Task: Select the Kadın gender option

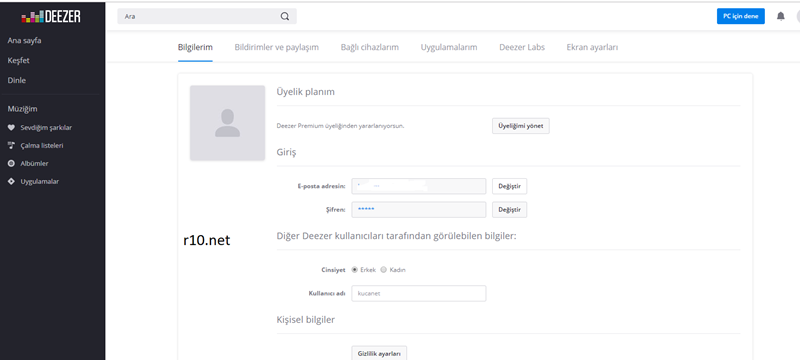Action: coord(384,270)
